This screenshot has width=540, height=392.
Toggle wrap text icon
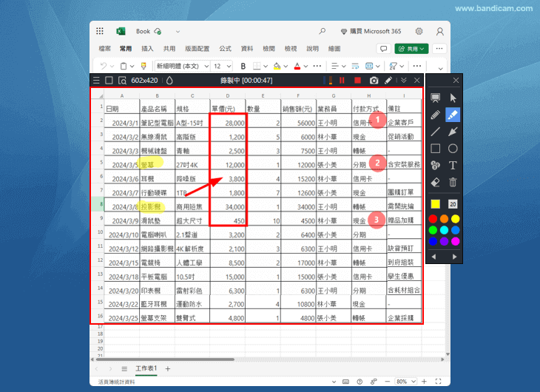355,66
